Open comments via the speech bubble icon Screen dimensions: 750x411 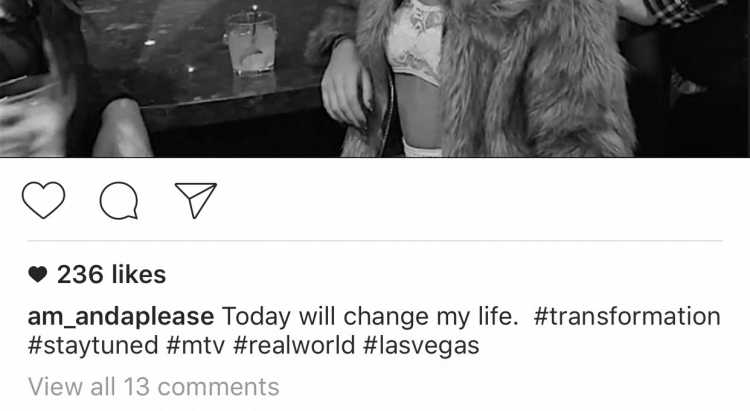[119, 200]
